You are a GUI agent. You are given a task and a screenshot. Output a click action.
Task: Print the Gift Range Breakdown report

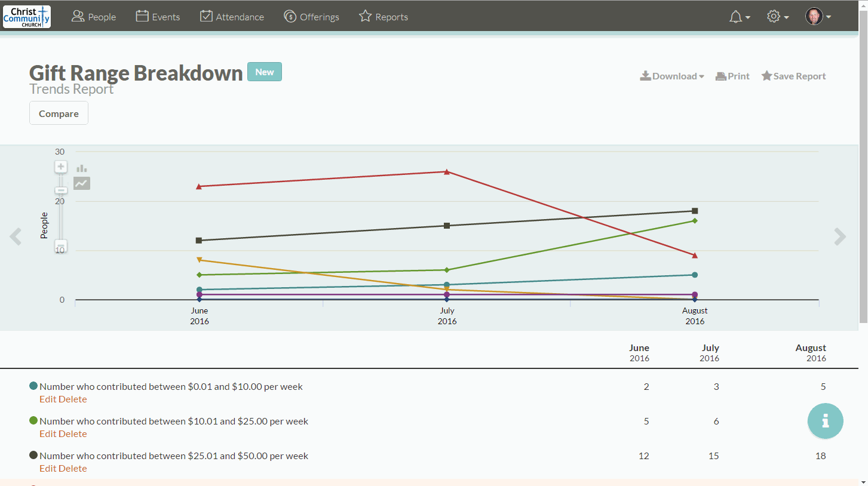(x=732, y=76)
